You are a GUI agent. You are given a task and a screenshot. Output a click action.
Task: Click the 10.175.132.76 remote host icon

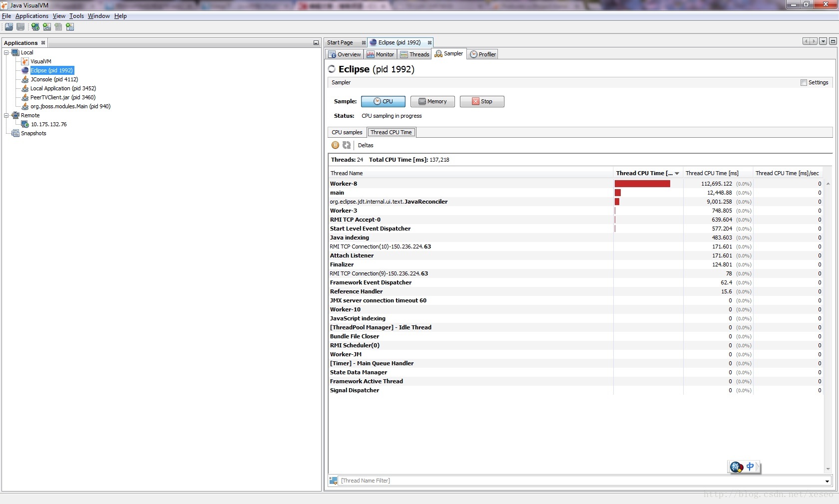pos(25,124)
